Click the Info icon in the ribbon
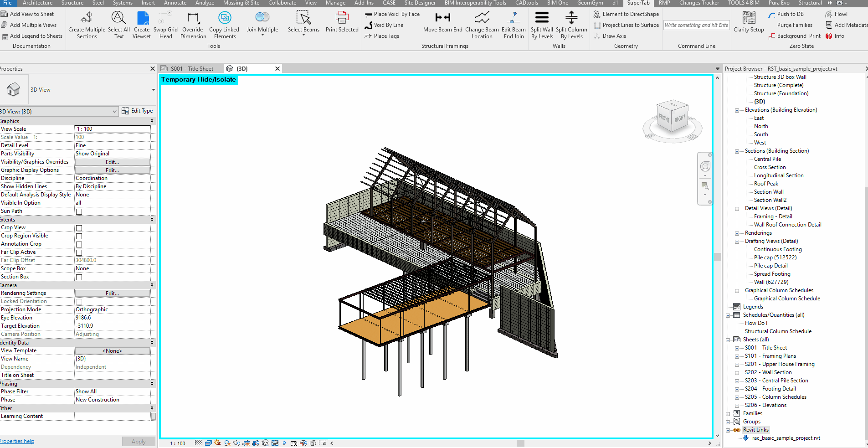This screenshot has height=448, width=868. [x=829, y=36]
